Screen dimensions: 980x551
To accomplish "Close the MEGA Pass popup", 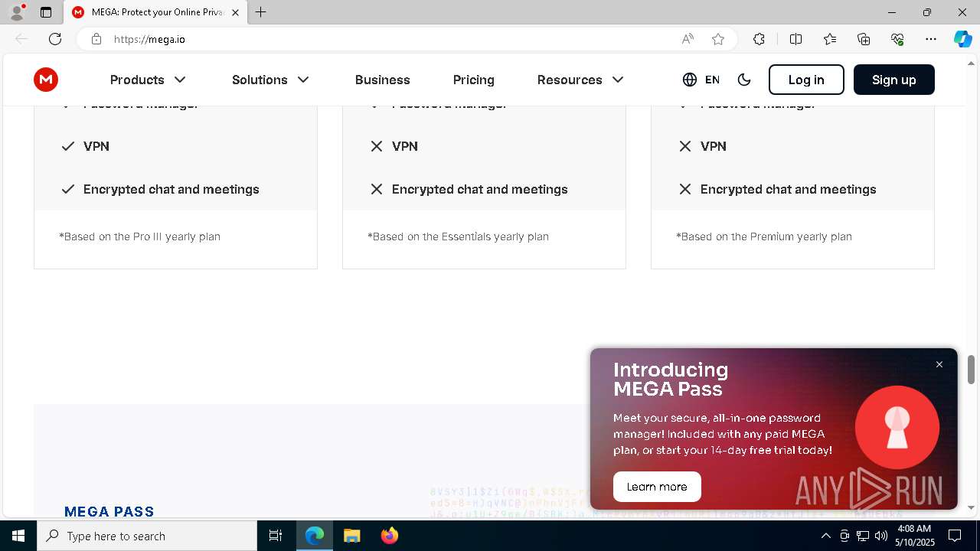I will pyautogui.click(x=939, y=364).
